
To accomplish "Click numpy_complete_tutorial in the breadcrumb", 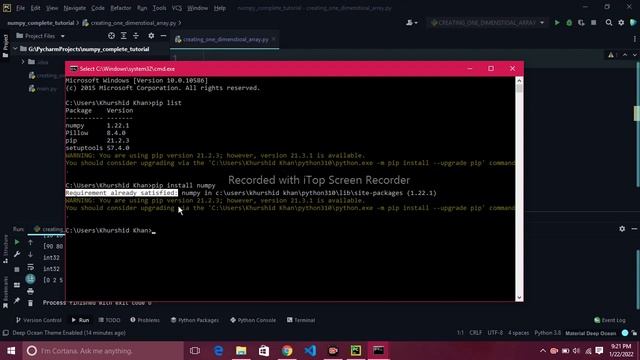I will point(41,23).
